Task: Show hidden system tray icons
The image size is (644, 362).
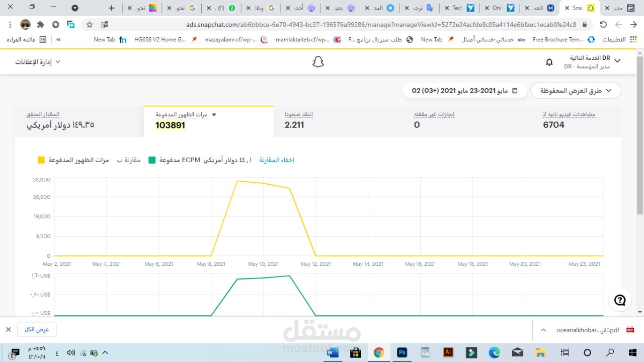Action: tap(105, 353)
